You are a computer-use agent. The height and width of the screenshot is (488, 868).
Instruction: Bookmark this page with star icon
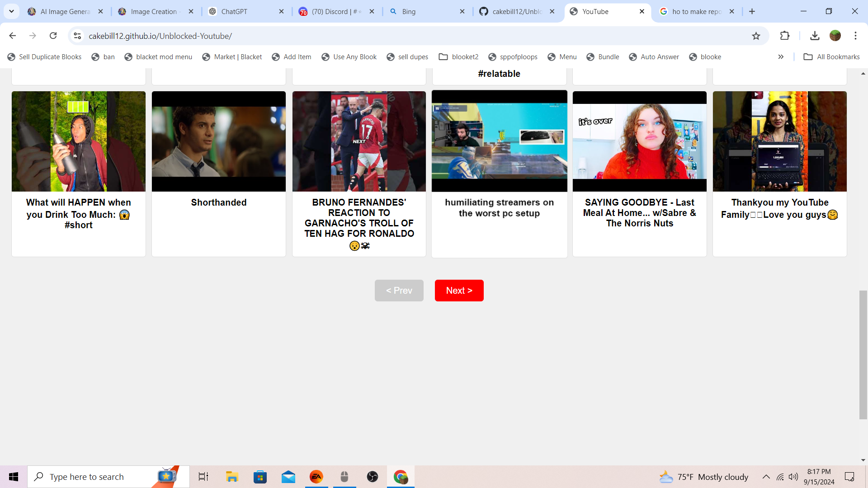[756, 36]
